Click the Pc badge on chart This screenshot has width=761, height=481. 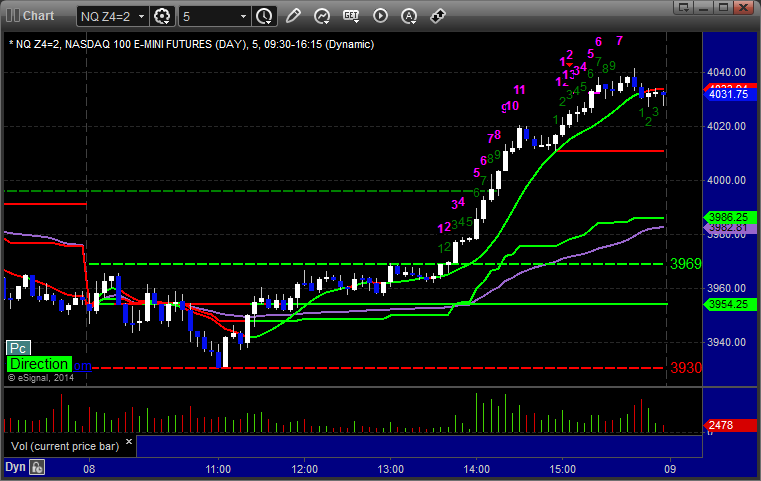point(18,348)
